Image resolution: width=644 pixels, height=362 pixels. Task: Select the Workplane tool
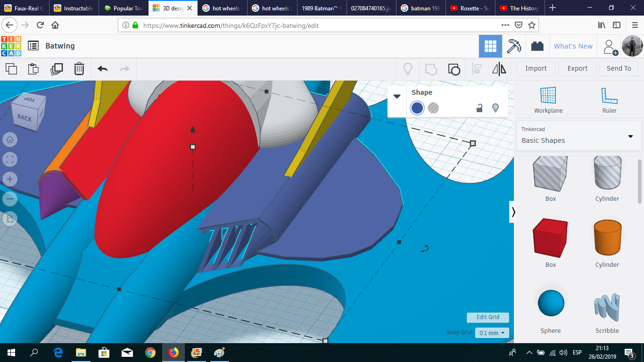tap(548, 100)
